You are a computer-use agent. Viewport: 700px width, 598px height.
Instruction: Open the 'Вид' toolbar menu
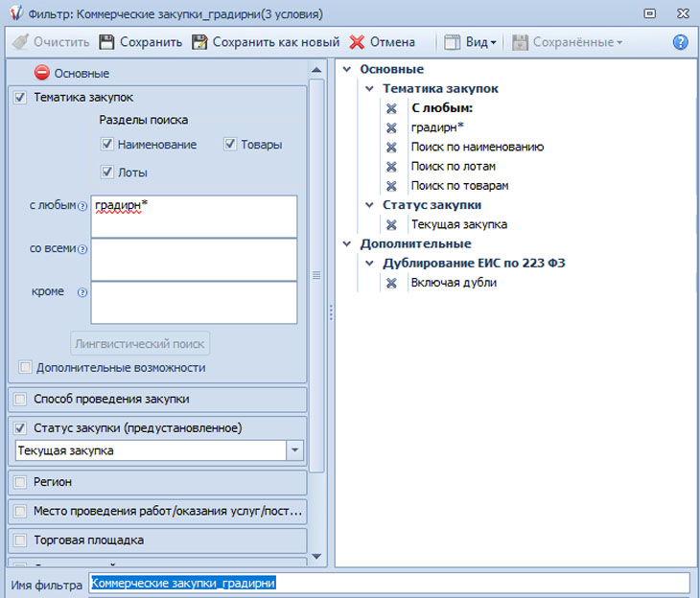click(471, 42)
